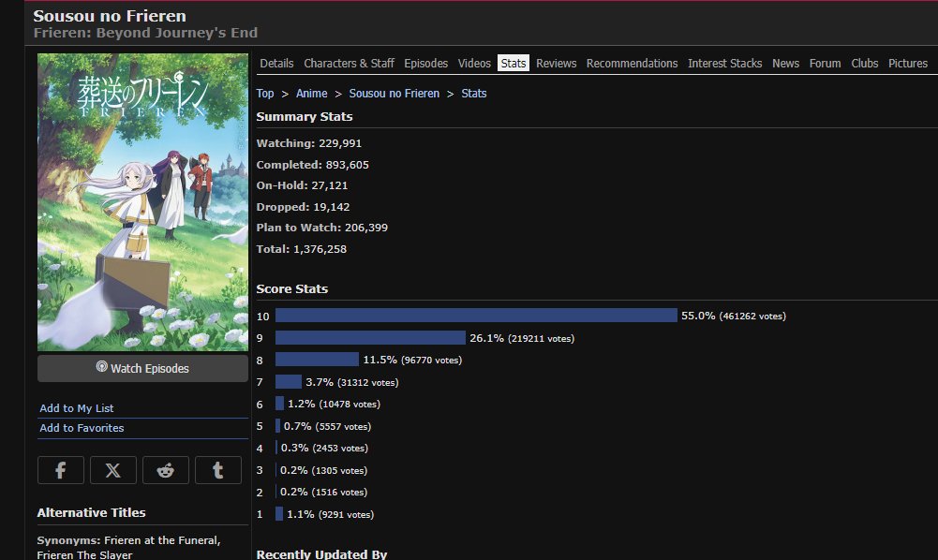The height and width of the screenshot is (560, 938).
Task: Go to the Videos tab
Action: click(x=474, y=64)
